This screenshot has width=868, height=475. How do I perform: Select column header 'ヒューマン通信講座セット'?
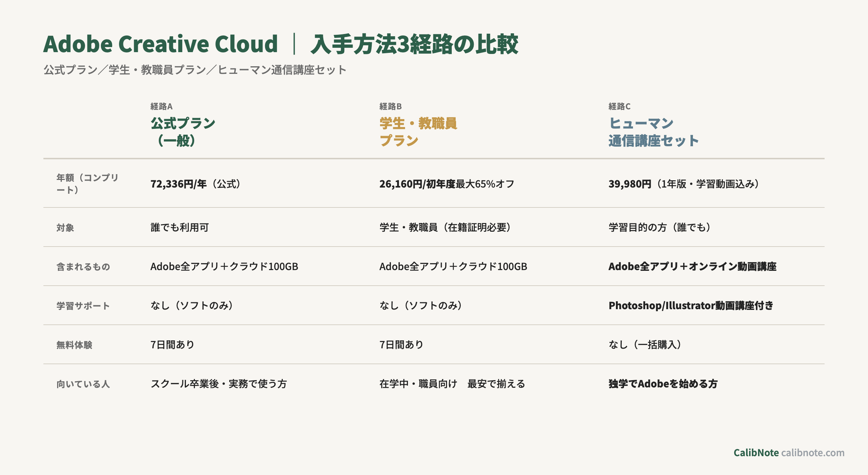click(653, 132)
